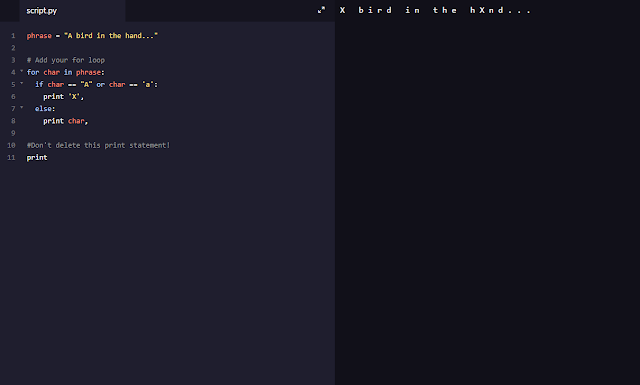Collapse the else block on line 7
The image size is (640, 385).
point(22,108)
